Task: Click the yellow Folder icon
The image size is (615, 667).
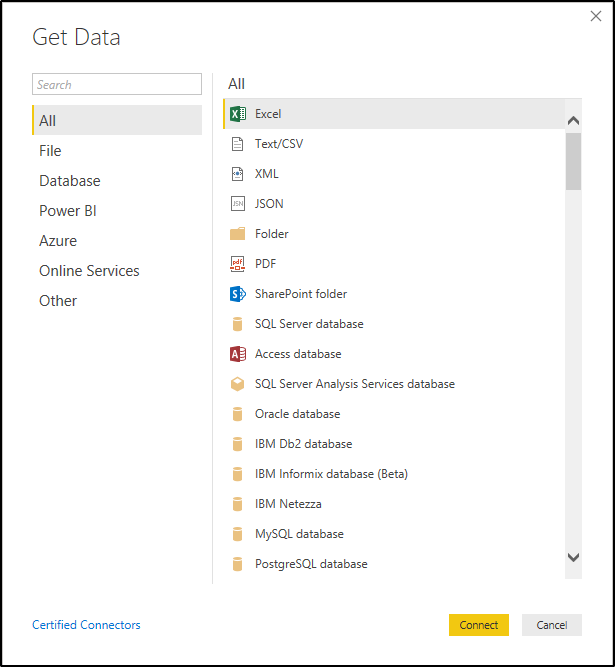Action: click(238, 234)
